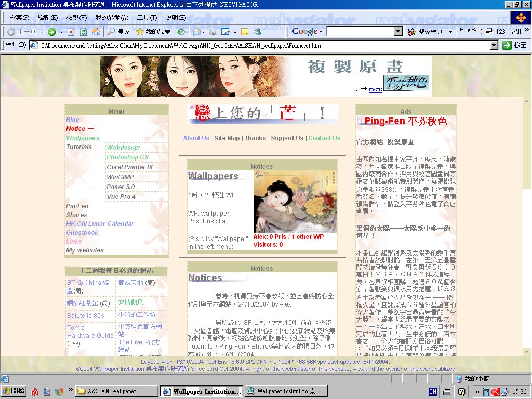Click the Contact Us link
The width and height of the screenshot is (532, 399).
pos(324,138)
